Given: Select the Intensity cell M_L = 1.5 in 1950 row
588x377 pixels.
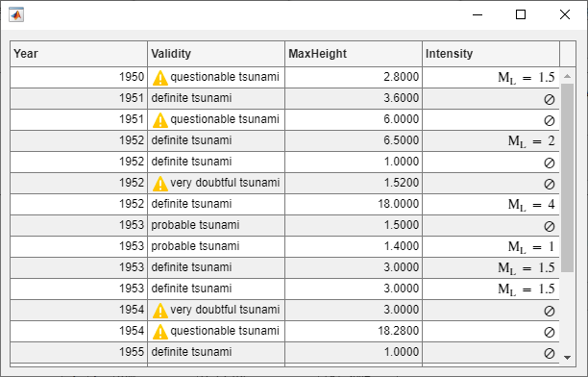Looking at the screenshot, I should click(491, 77).
